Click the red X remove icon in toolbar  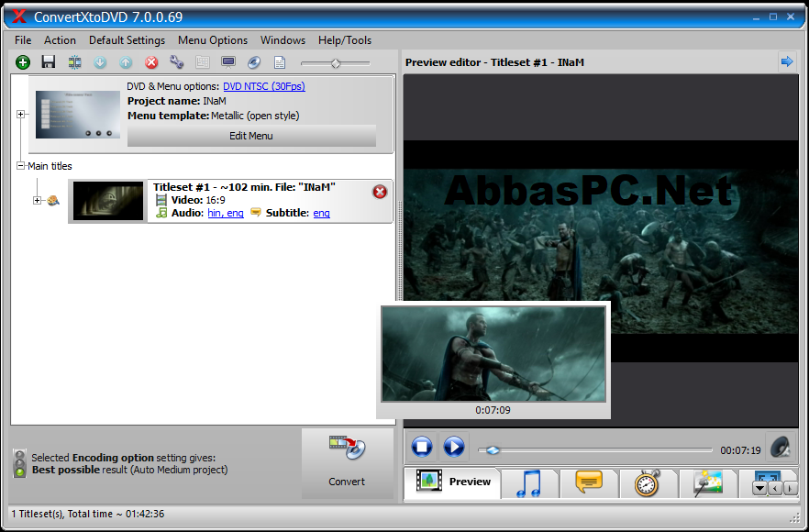[151, 62]
